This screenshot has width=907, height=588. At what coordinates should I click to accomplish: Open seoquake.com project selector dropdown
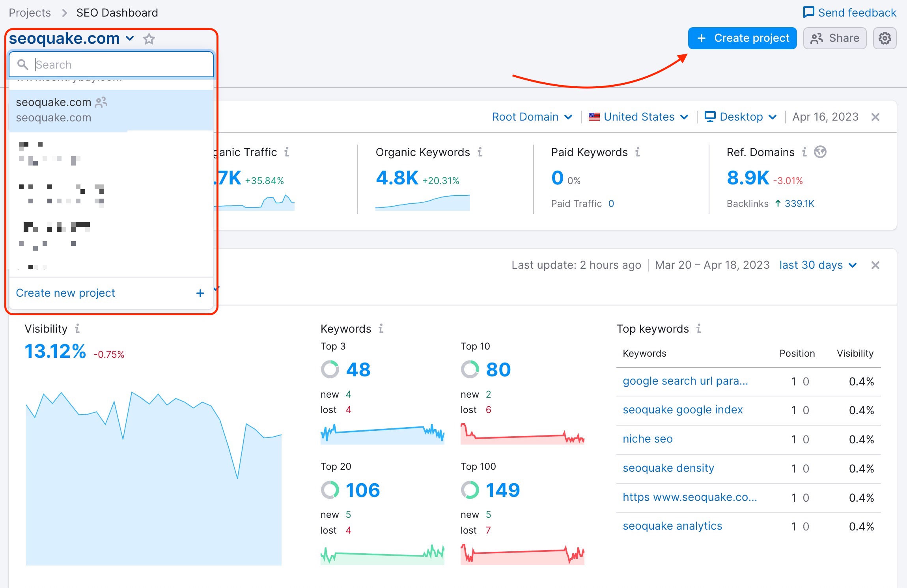point(71,39)
